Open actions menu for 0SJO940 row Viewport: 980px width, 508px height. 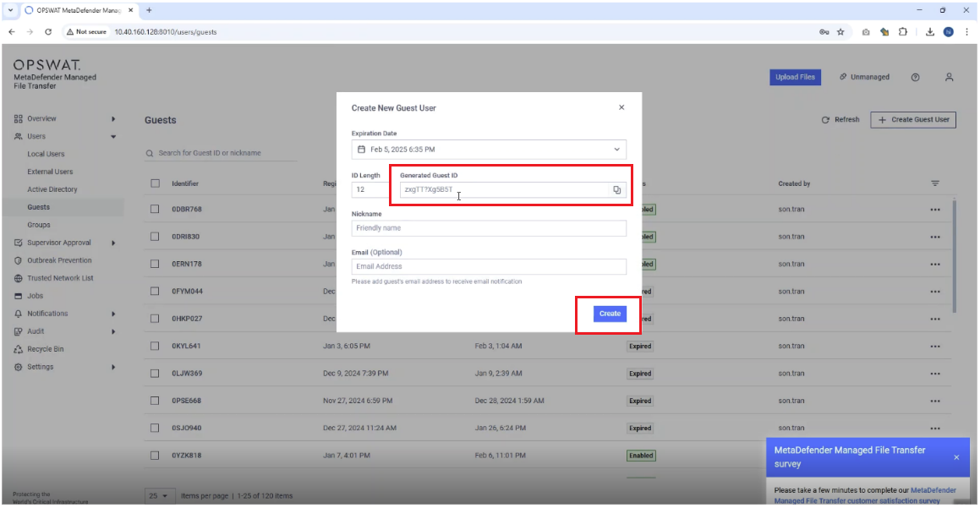click(935, 429)
